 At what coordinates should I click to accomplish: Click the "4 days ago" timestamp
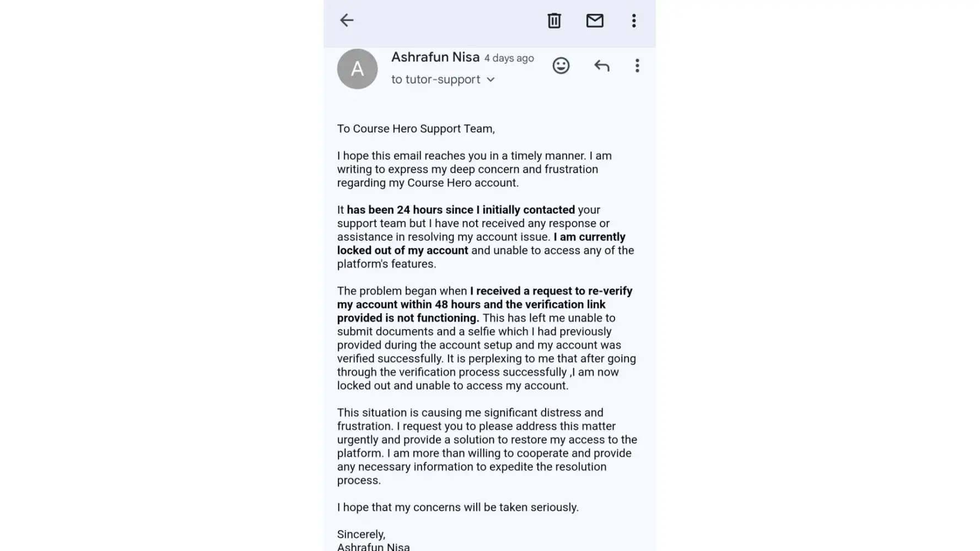tap(509, 58)
